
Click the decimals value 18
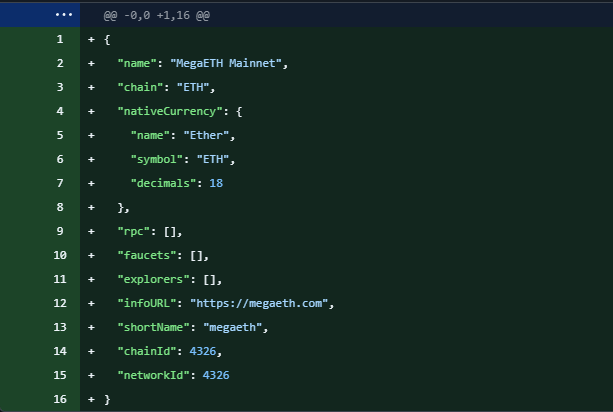click(x=216, y=183)
